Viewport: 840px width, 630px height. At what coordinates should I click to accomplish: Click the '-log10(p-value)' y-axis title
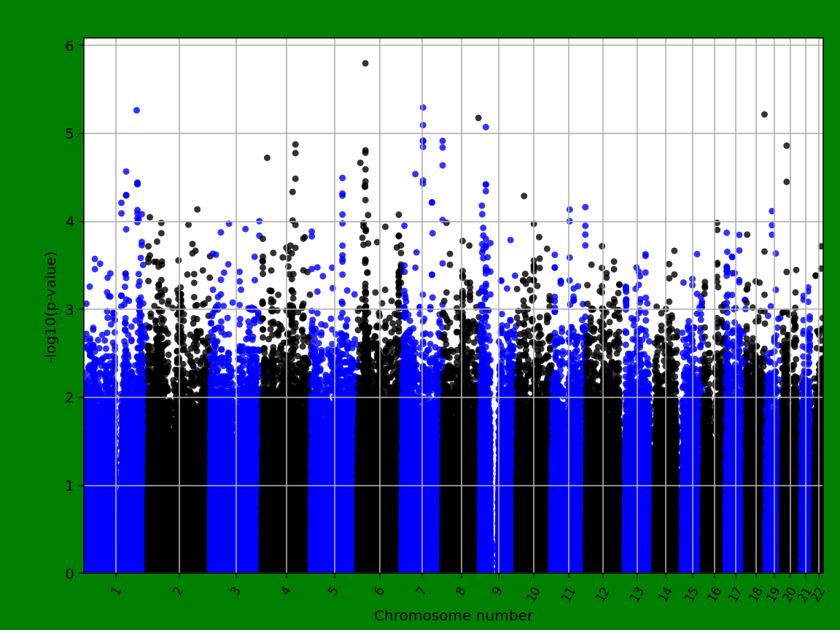pyautogui.click(x=51, y=306)
